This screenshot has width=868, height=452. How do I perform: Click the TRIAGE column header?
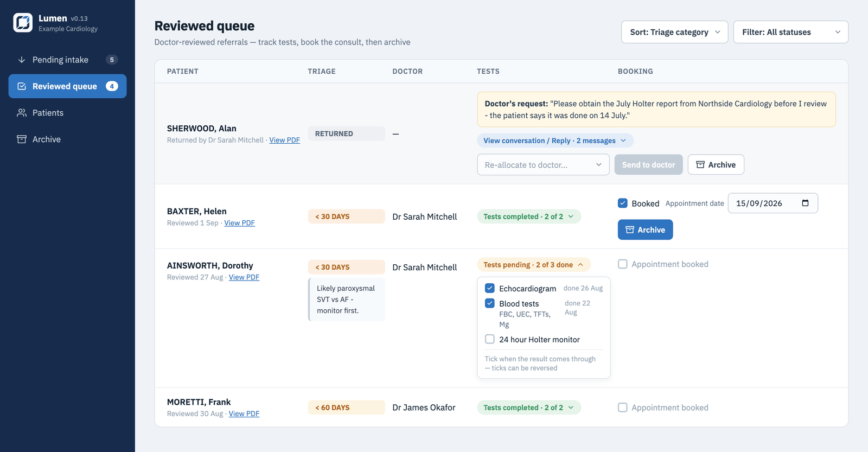pyautogui.click(x=322, y=71)
